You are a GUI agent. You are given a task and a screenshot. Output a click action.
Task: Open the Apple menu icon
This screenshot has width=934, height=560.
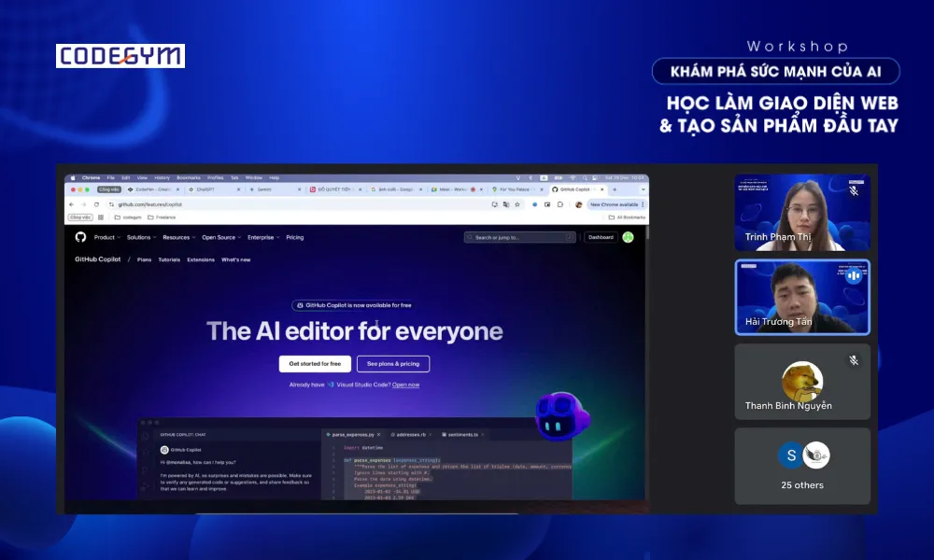tap(73, 177)
